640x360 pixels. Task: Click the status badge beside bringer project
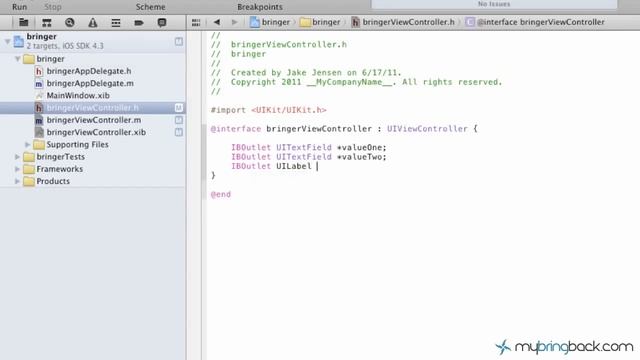click(179, 41)
